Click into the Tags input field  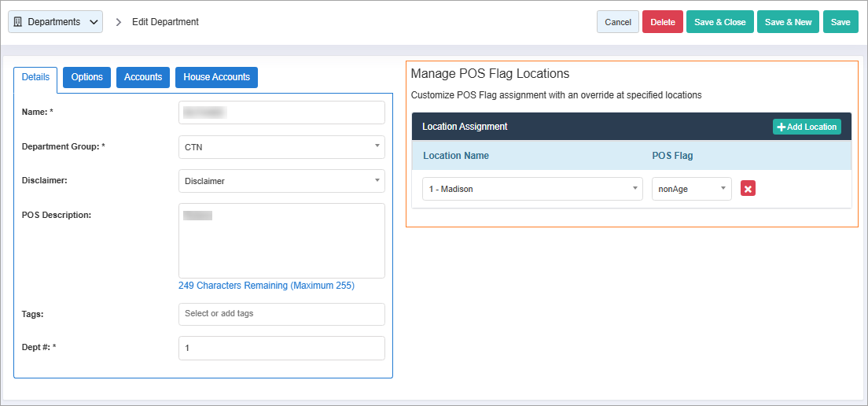click(281, 314)
